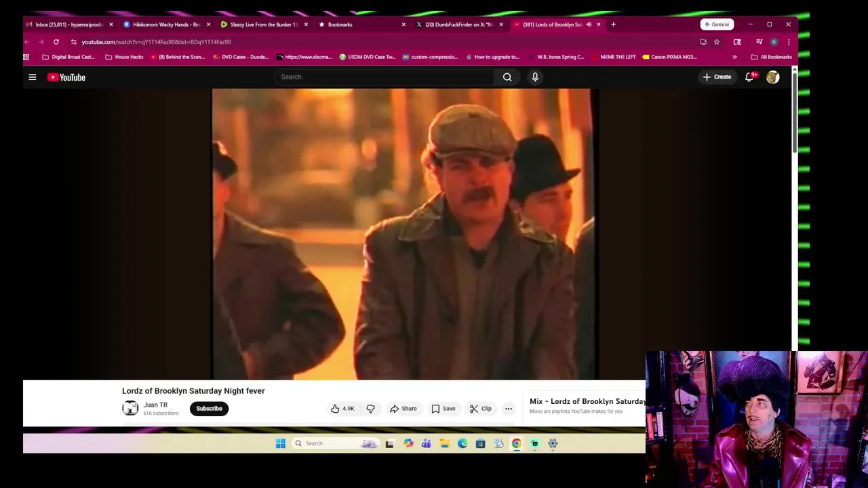
Task: Open more actions ellipsis under the video
Action: 509,409
